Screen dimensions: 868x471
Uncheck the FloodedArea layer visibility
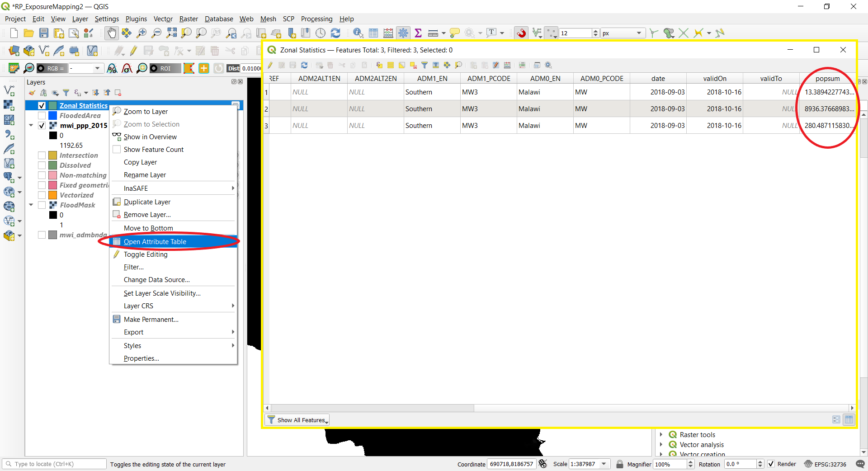(41, 116)
